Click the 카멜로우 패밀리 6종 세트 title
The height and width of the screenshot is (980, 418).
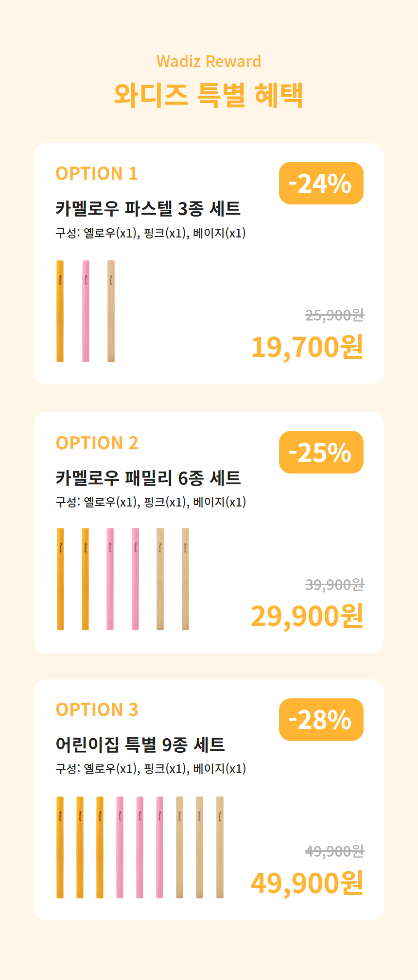(x=148, y=478)
